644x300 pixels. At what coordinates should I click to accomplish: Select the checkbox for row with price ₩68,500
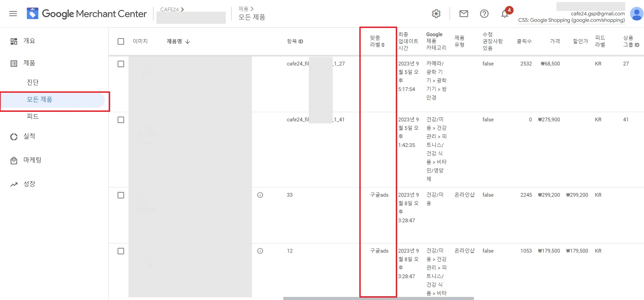[121, 64]
